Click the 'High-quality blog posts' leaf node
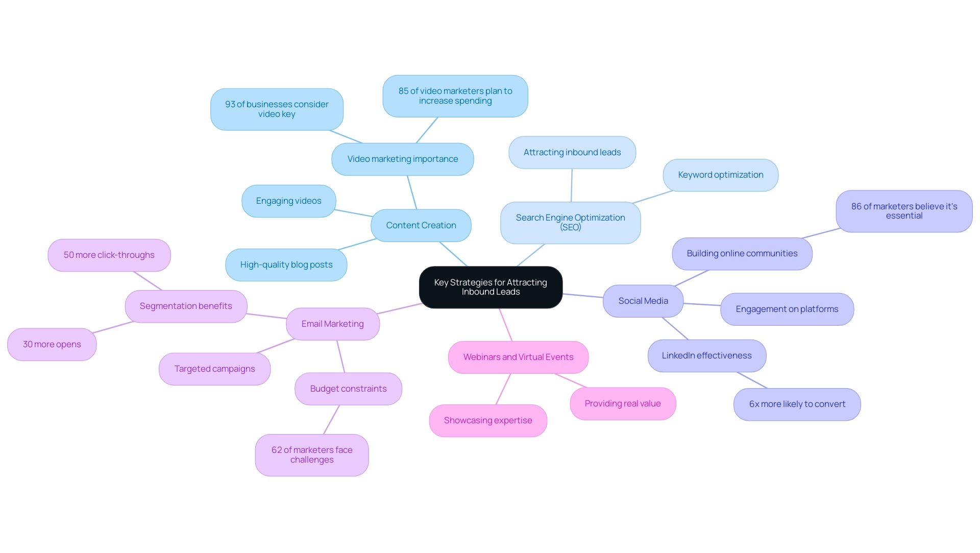The width and height of the screenshot is (980, 553). coord(286,263)
